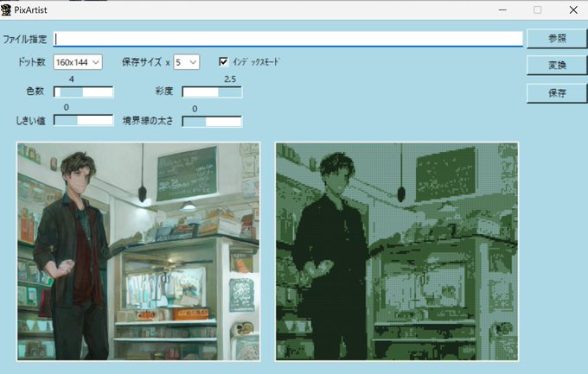Click the 保存サイズ label
The width and height of the screenshot is (588, 374).
[x=142, y=62]
